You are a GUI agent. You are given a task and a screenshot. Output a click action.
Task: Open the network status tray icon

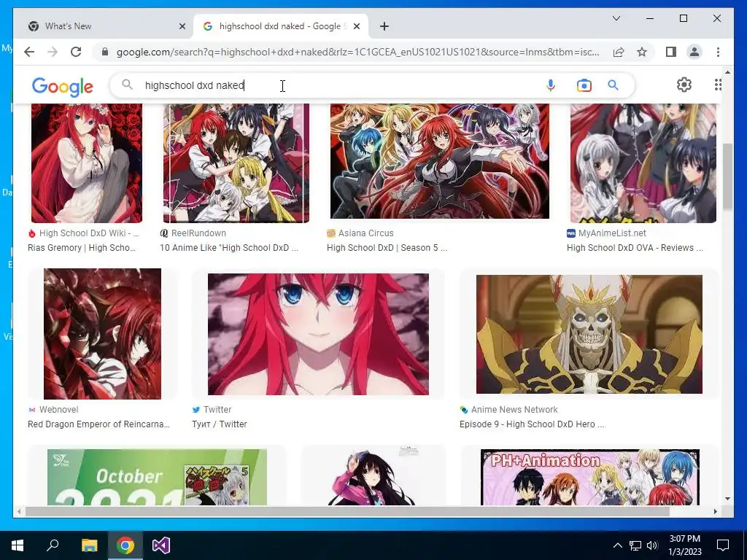(x=635, y=545)
